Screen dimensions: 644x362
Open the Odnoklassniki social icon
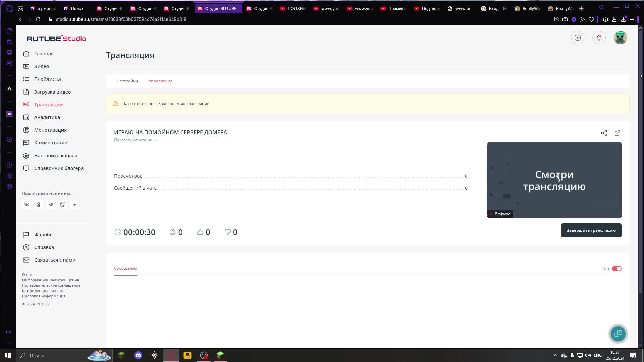(39, 205)
